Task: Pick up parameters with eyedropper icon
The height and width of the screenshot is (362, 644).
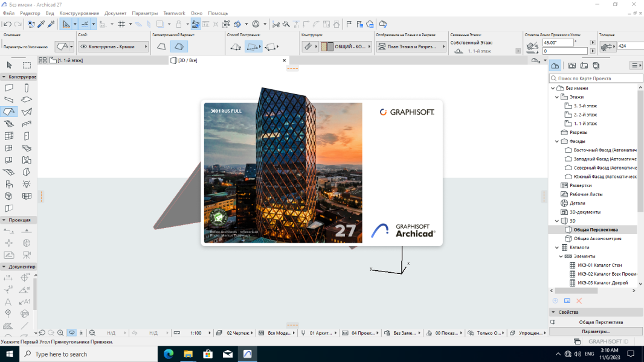Action: [41, 24]
